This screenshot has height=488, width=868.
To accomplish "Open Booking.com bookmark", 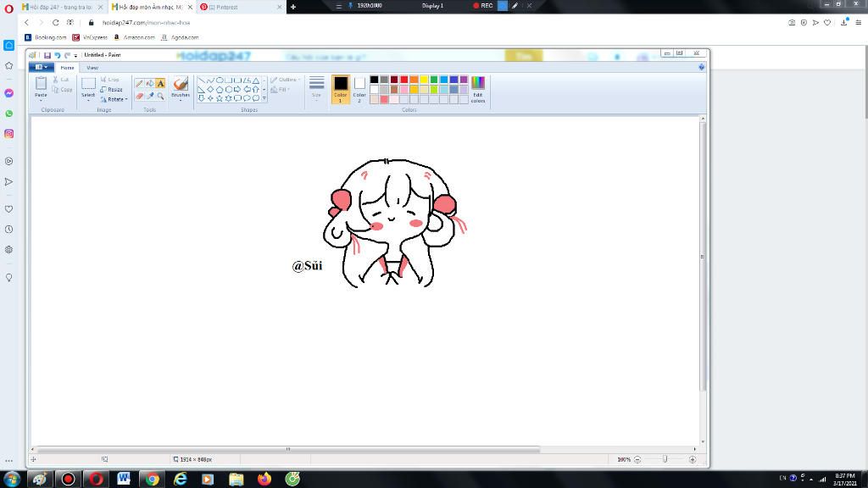I will click(46, 37).
